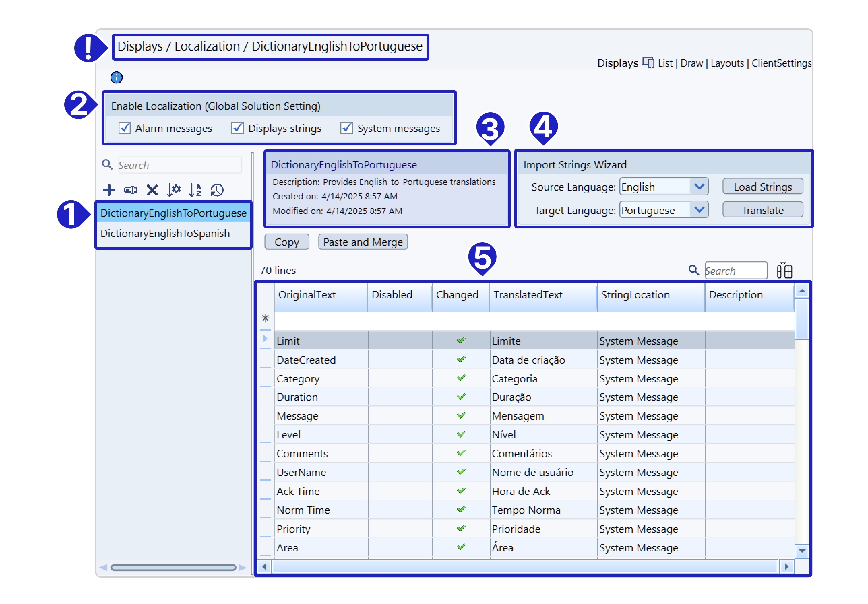Delete the selected dictionary with X icon

(152, 190)
